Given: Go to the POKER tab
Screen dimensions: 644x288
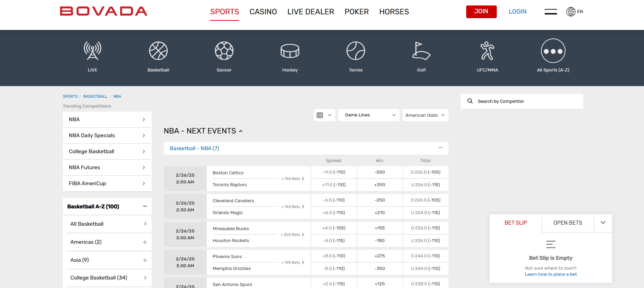Looking at the screenshot, I should [x=357, y=12].
